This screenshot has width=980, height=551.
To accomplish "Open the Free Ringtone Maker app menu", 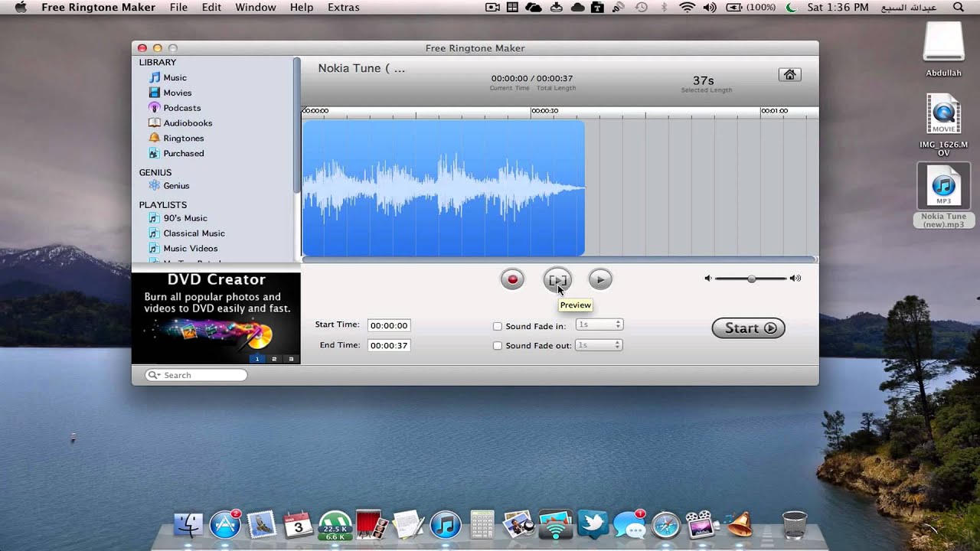I will coord(98,7).
